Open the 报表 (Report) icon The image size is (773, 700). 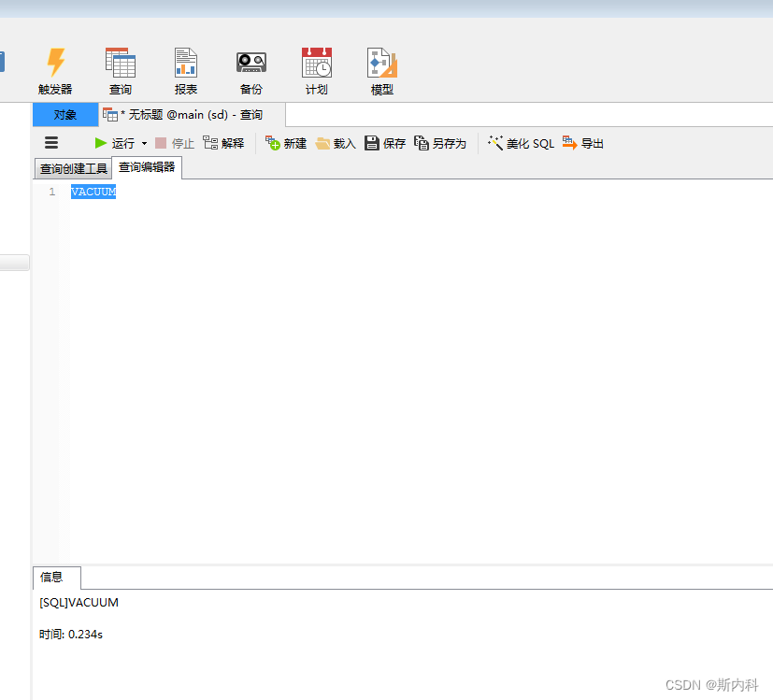coord(186,70)
